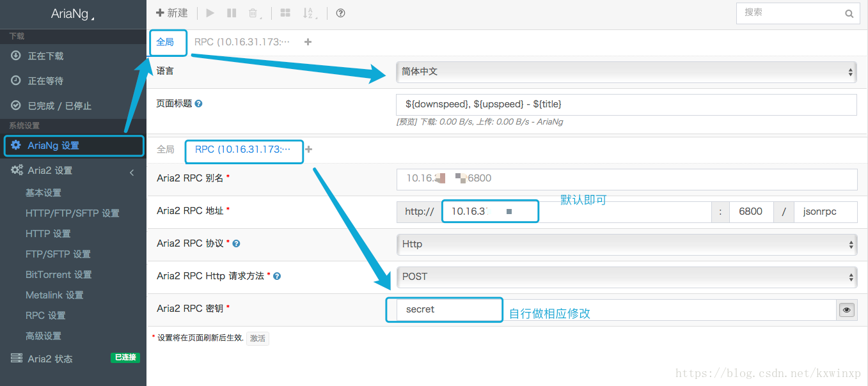Switch to the upper 全局 tab
The width and height of the screenshot is (868, 386).
click(x=165, y=42)
